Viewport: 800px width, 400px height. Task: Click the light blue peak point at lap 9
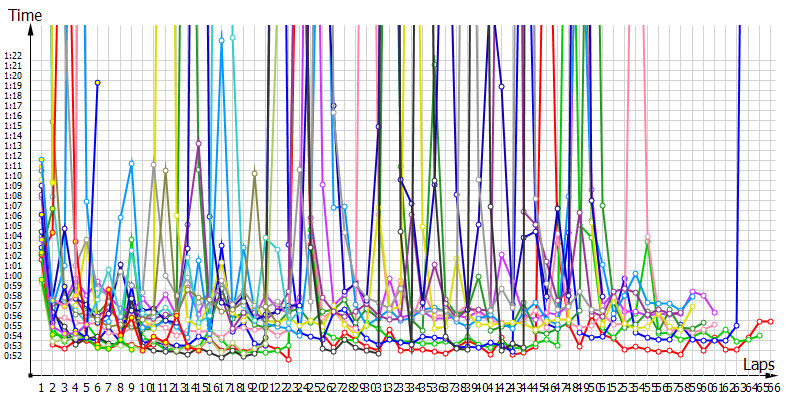coord(131,163)
